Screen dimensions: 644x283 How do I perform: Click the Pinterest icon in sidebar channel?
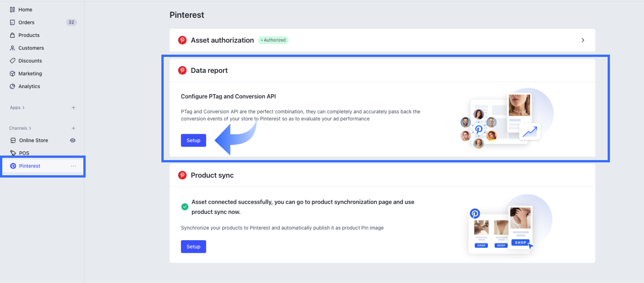click(x=13, y=166)
